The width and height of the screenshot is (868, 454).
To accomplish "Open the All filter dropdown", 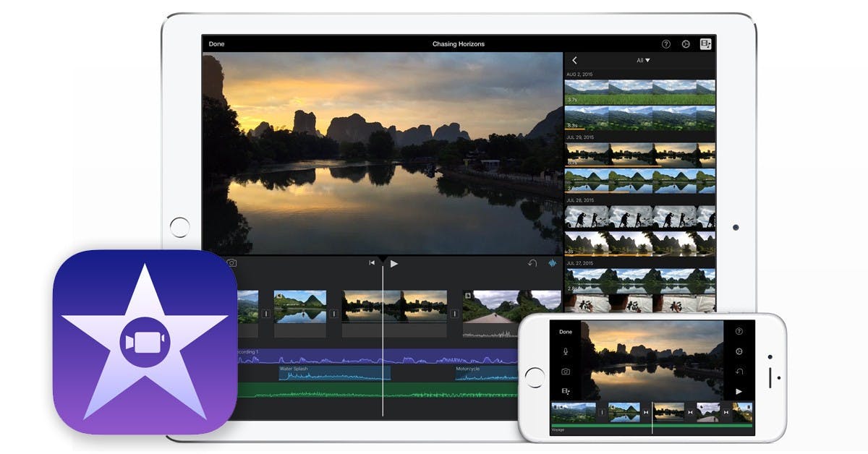I will [x=643, y=61].
